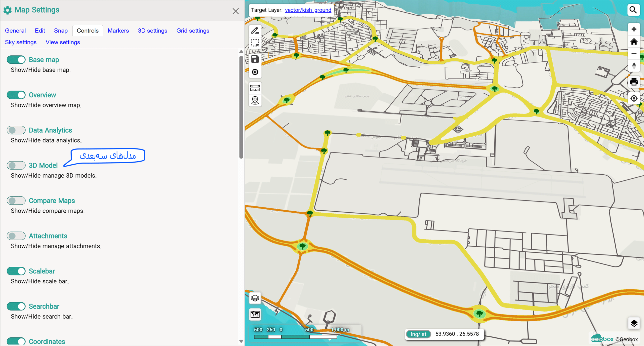Switch to the Markers tab

(x=118, y=31)
